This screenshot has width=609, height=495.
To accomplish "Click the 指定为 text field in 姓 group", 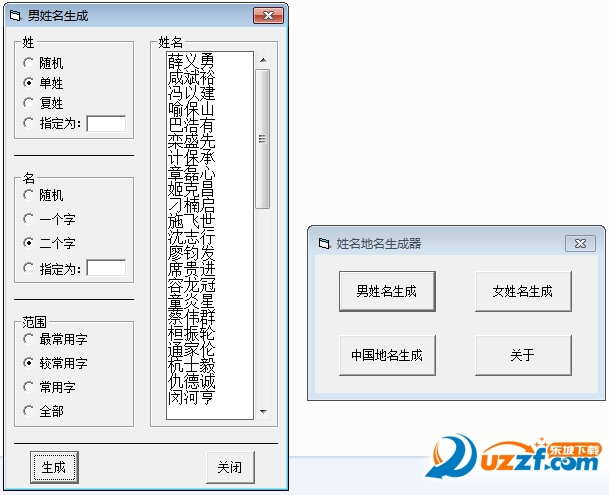I will (106, 124).
